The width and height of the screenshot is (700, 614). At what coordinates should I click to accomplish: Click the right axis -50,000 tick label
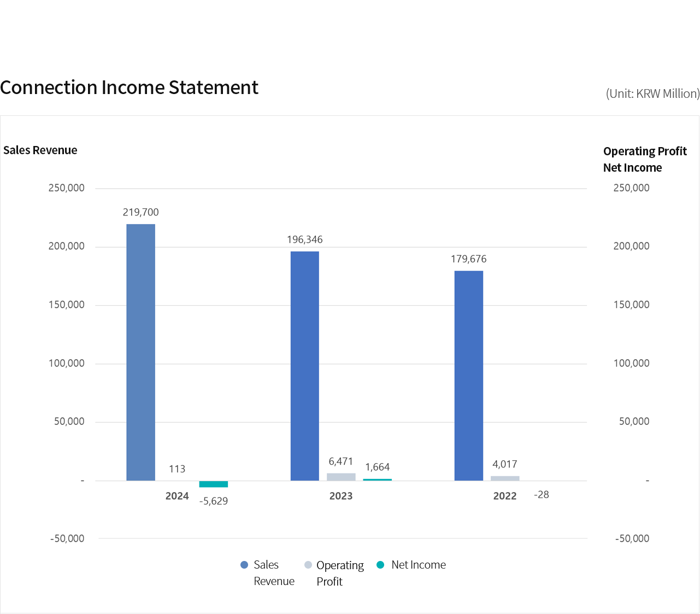pos(632,539)
